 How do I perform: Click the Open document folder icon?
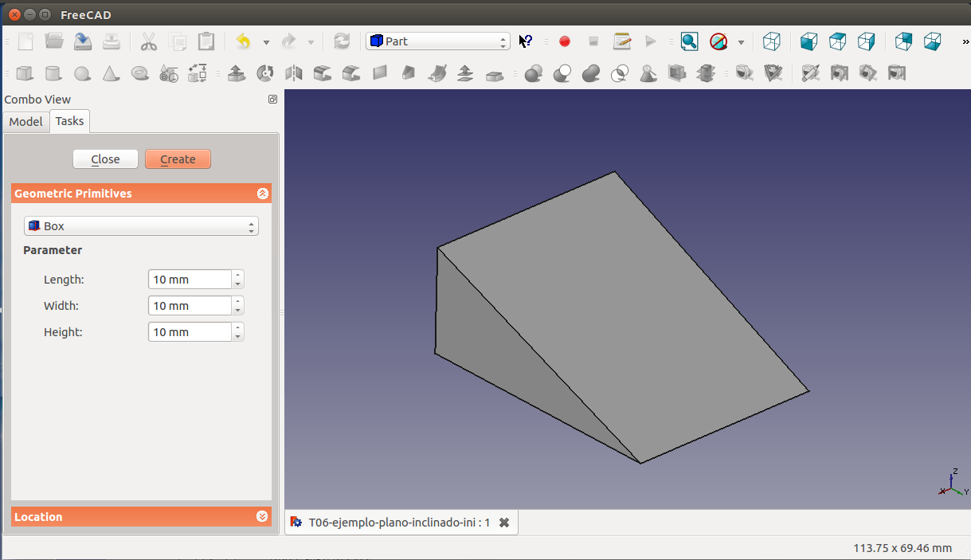click(54, 41)
